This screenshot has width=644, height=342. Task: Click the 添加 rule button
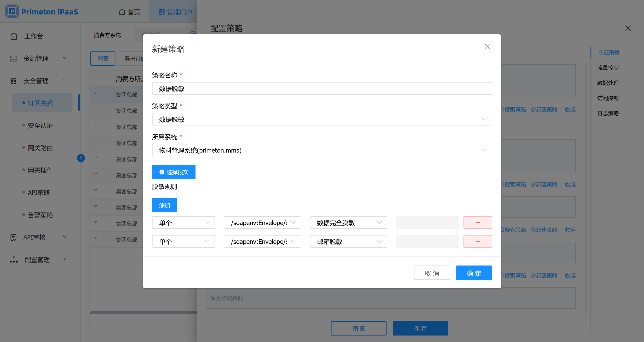[x=164, y=205]
